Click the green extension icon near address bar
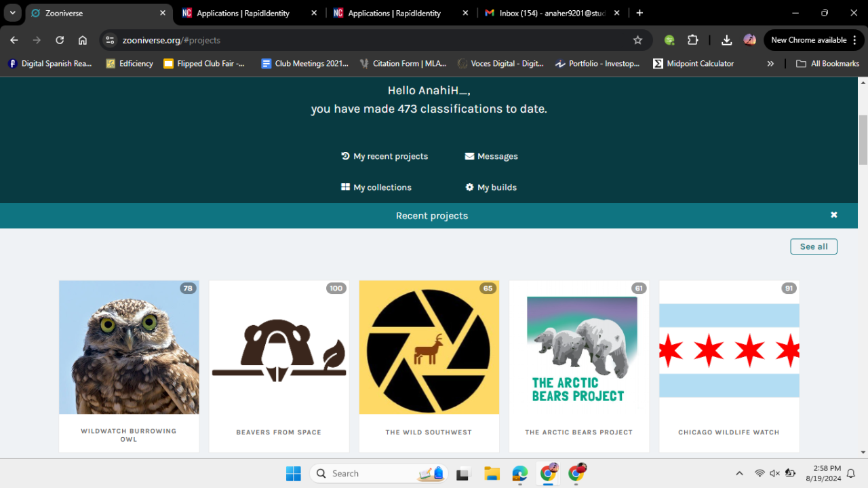This screenshot has width=868, height=488. pos(669,40)
